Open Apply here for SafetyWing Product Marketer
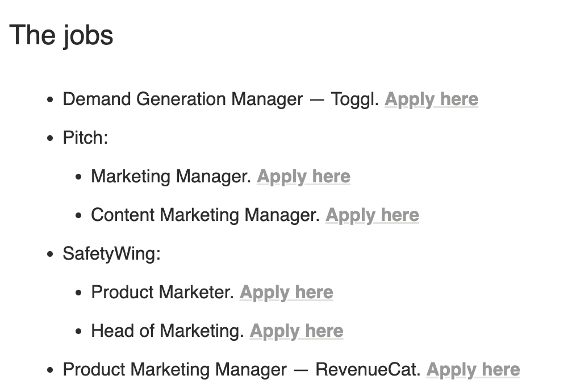Image resolution: width=576 pixels, height=392 pixels. 286,293
